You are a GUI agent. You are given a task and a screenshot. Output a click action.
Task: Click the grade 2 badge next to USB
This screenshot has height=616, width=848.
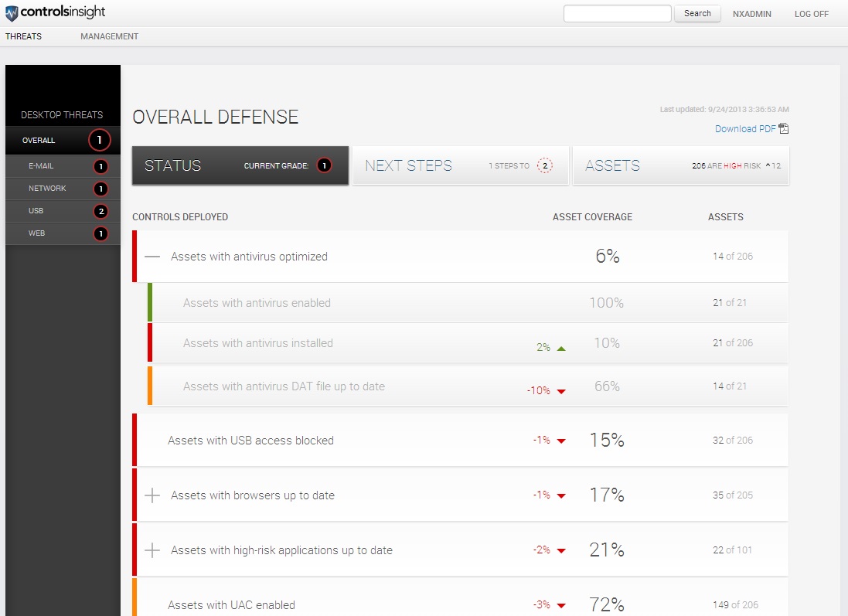pyautogui.click(x=100, y=211)
